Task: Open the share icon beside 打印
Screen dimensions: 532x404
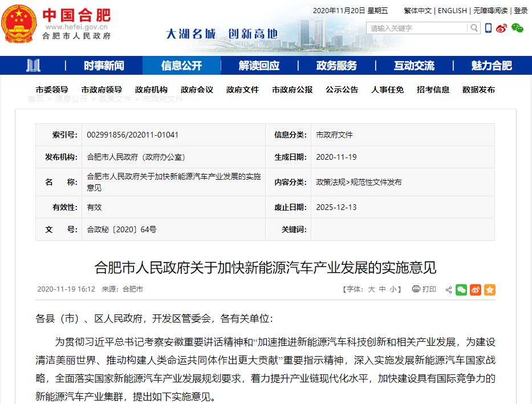Action: tap(448, 290)
